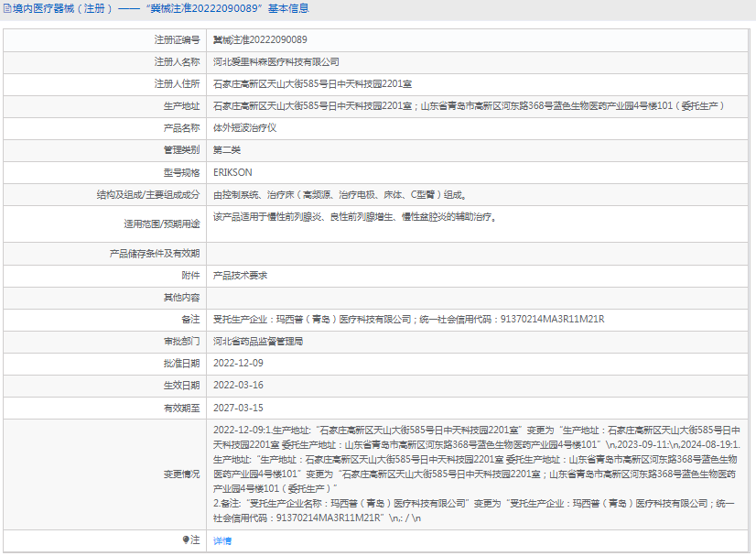The width and height of the screenshot is (756, 556).
Task: Click the 变更情况 row label
Action: tap(181, 474)
